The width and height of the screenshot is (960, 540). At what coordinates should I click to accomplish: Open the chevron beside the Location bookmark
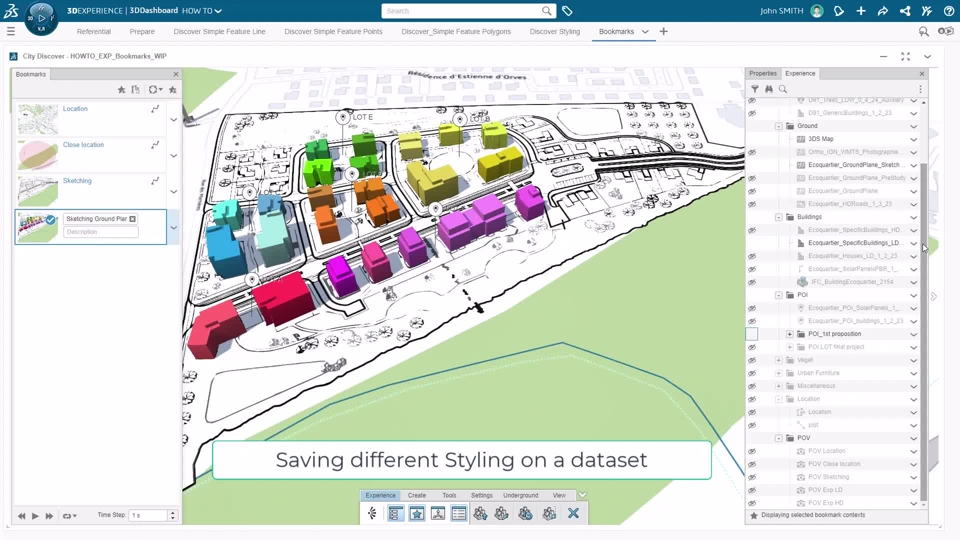173,119
